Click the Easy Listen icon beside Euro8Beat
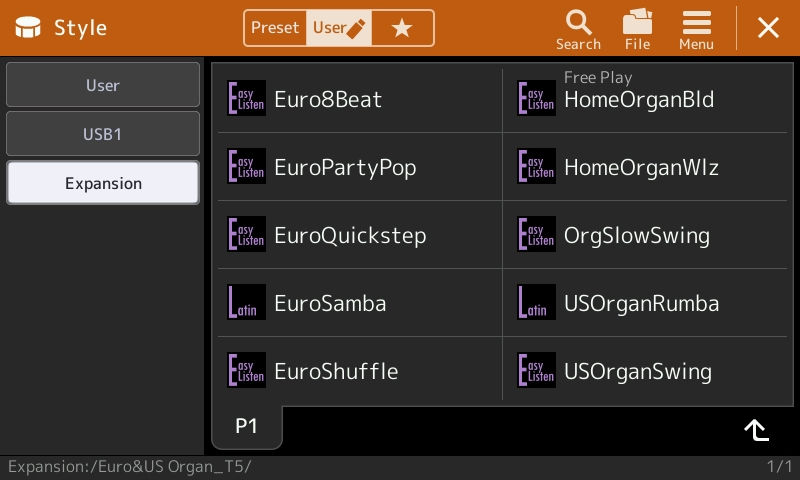Screen dimensions: 800x480 pyautogui.click(x=246, y=98)
